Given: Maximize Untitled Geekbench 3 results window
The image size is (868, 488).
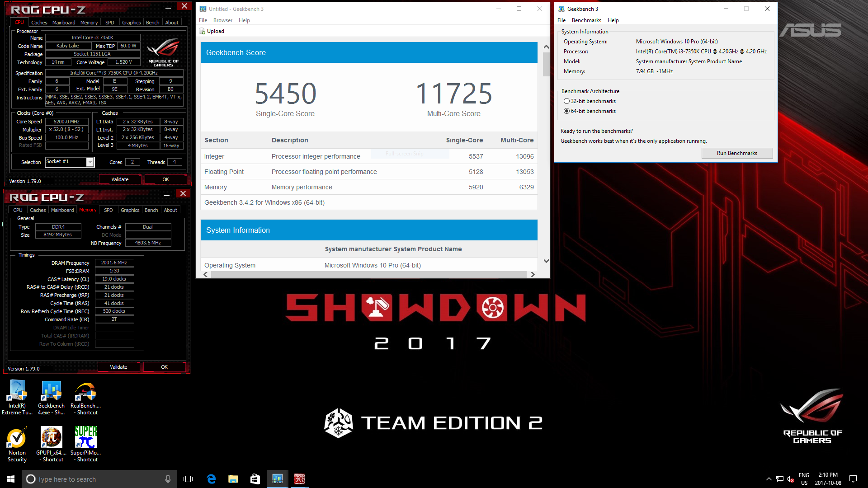Looking at the screenshot, I should [x=519, y=9].
